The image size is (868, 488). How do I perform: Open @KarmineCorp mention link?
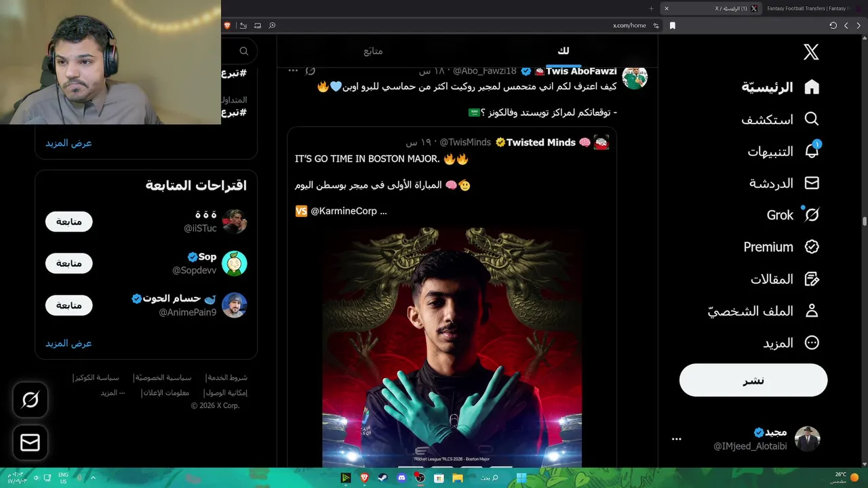[344, 211]
